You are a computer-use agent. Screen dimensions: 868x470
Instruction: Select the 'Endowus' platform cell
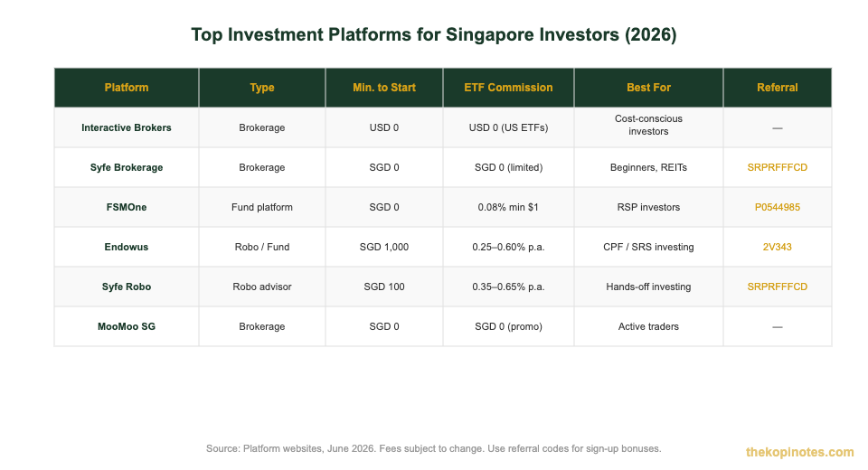pyautogui.click(x=127, y=247)
